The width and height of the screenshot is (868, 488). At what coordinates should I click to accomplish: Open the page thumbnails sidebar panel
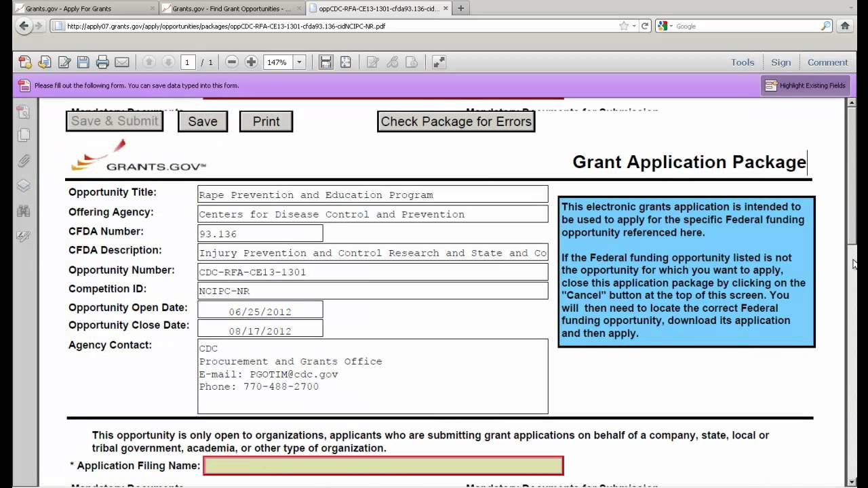tap(23, 112)
